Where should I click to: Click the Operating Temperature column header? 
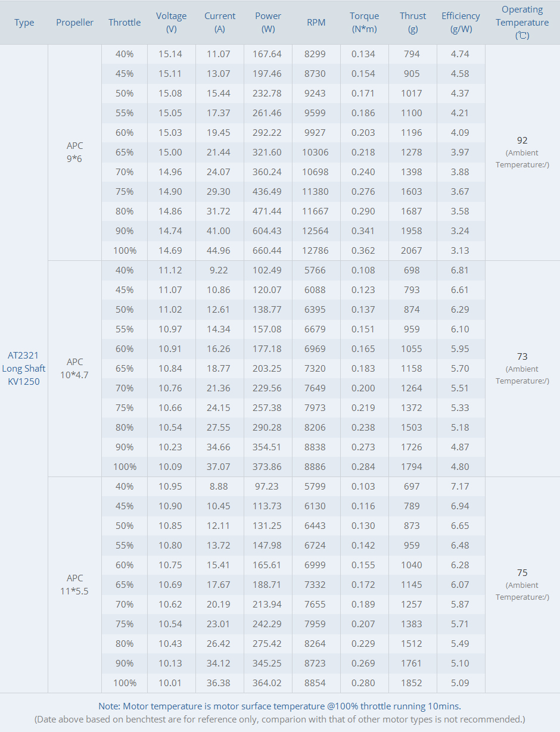point(522,23)
